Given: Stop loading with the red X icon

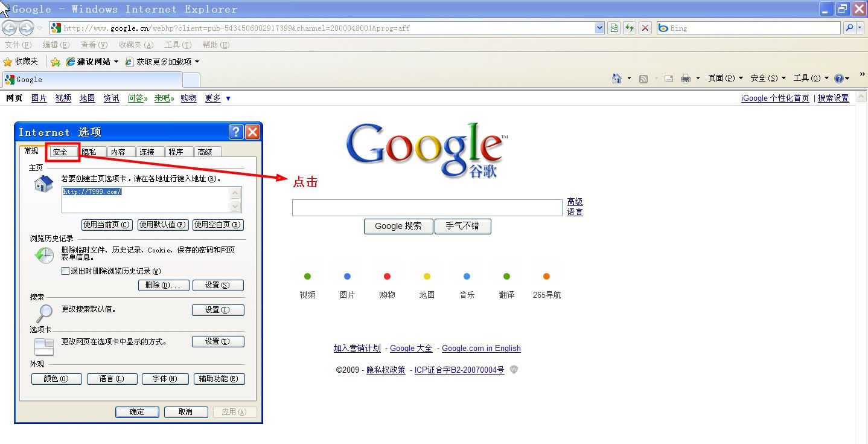Looking at the screenshot, I should (645, 28).
